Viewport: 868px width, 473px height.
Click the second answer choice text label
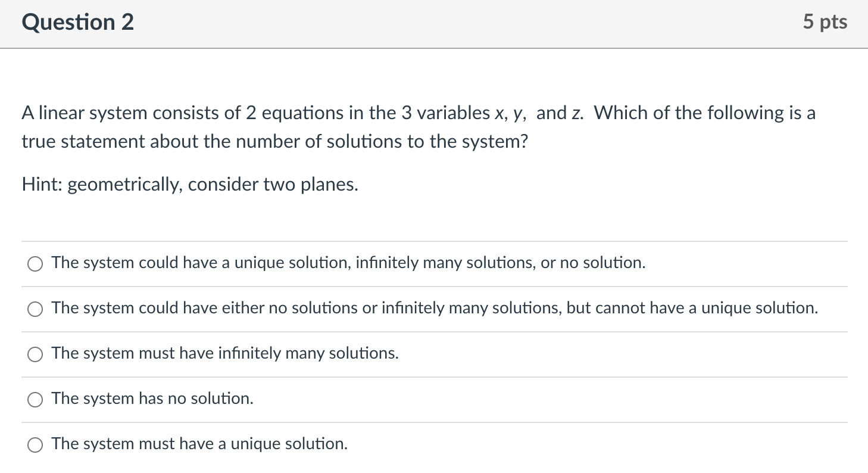click(x=434, y=308)
